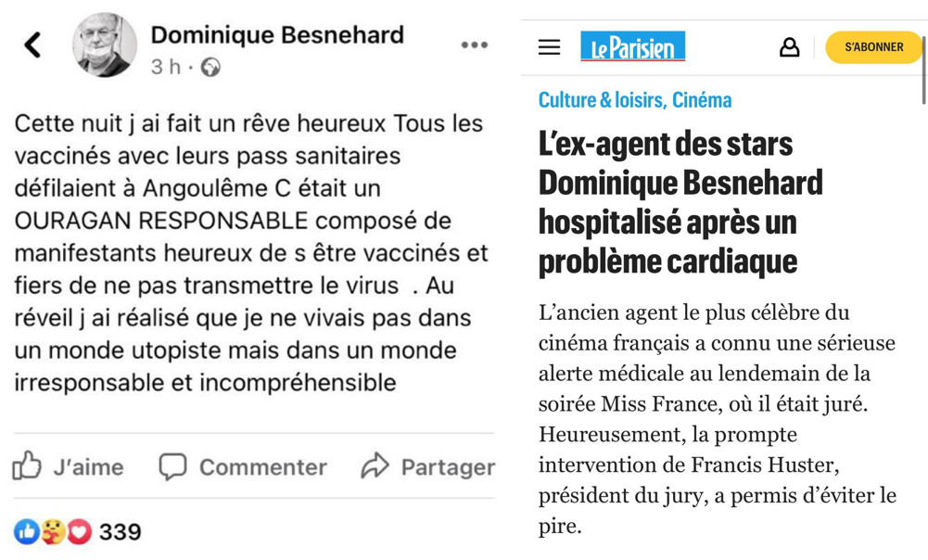Click the Le Parisien logo
Image resolution: width=928 pixels, height=560 pixels.
[633, 47]
